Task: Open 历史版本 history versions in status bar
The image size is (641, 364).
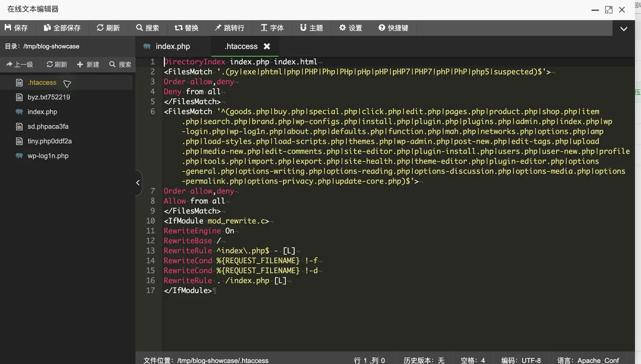Action: [x=424, y=360]
